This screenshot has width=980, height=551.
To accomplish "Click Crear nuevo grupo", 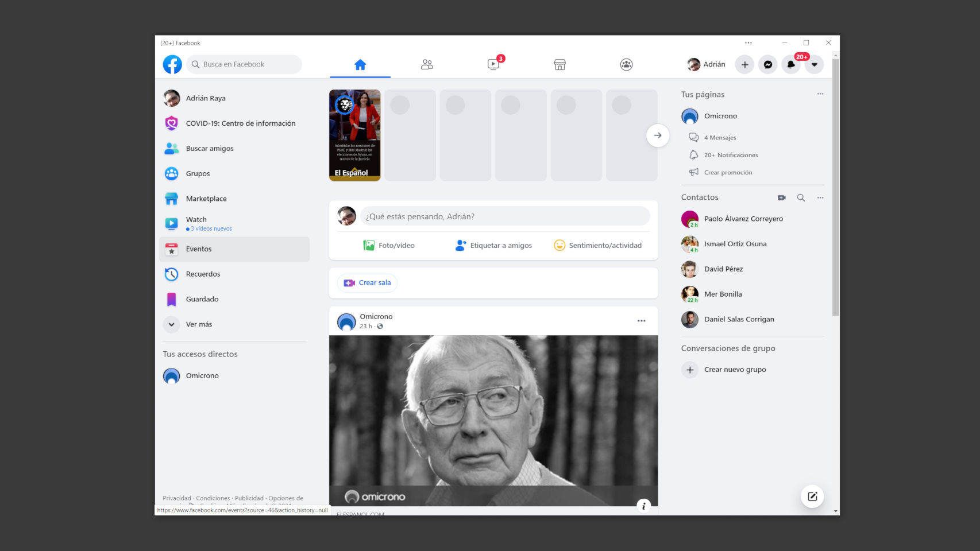I will pyautogui.click(x=735, y=369).
